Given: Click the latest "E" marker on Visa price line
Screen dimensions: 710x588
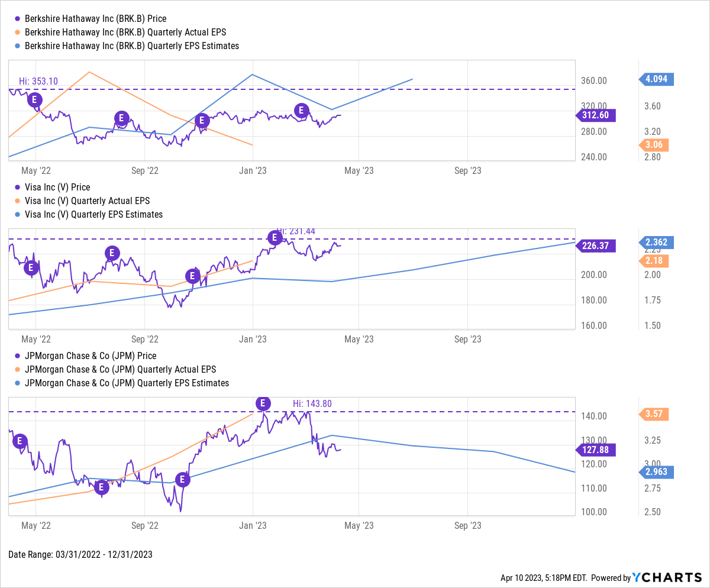Looking at the screenshot, I should pyautogui.click(x=275, y=238).
